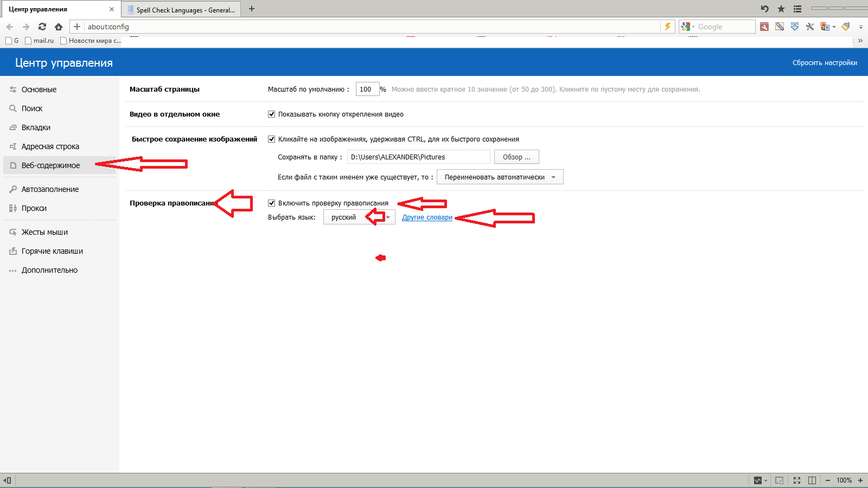Viewport: 868px width, 488px height.
Task: Click the reload page icon
Action: [x=42, y=27]
